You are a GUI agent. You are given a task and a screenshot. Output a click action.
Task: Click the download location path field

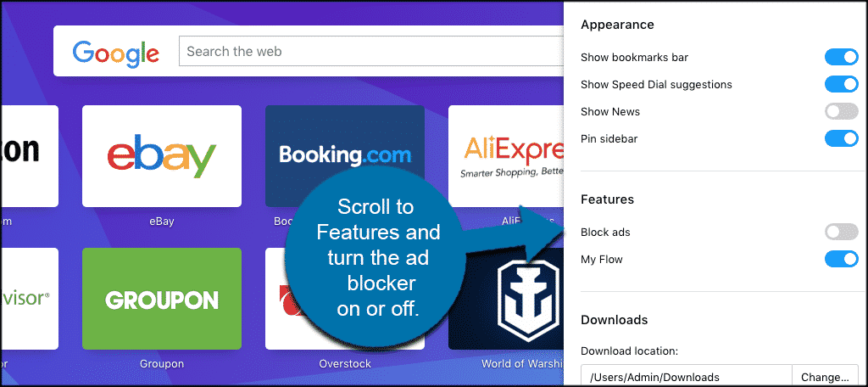point(687,377)
